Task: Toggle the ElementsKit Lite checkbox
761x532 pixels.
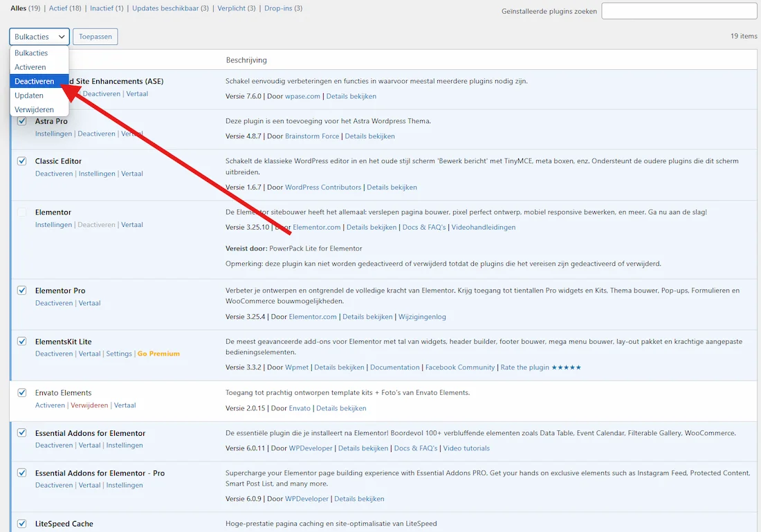Action: pos(22,342)
